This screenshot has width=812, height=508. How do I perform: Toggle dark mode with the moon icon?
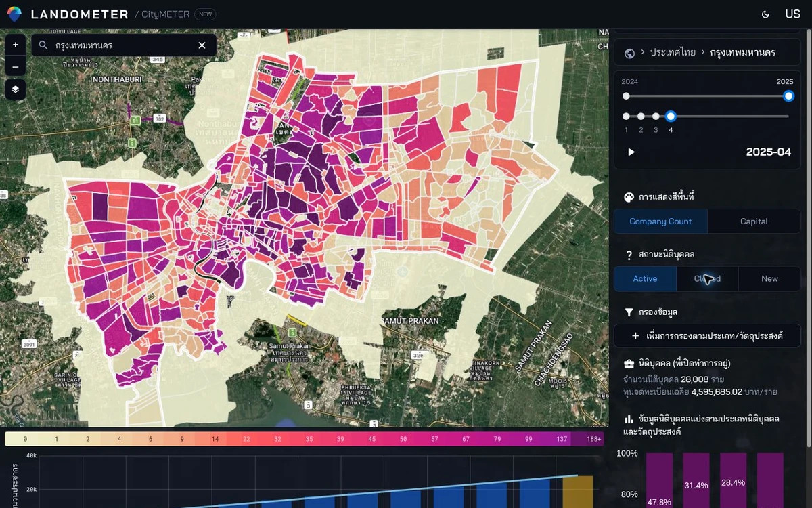(766, 14)
